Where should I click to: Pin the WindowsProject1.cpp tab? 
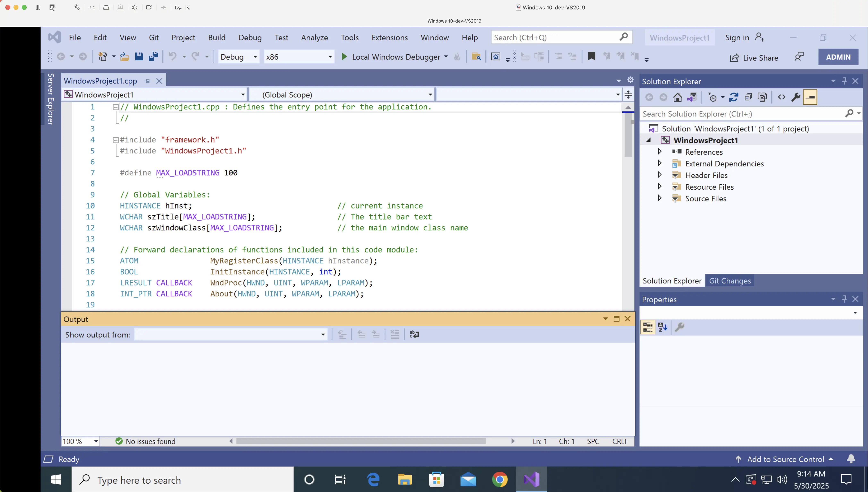pyautogui.click(x=147, y=81)
